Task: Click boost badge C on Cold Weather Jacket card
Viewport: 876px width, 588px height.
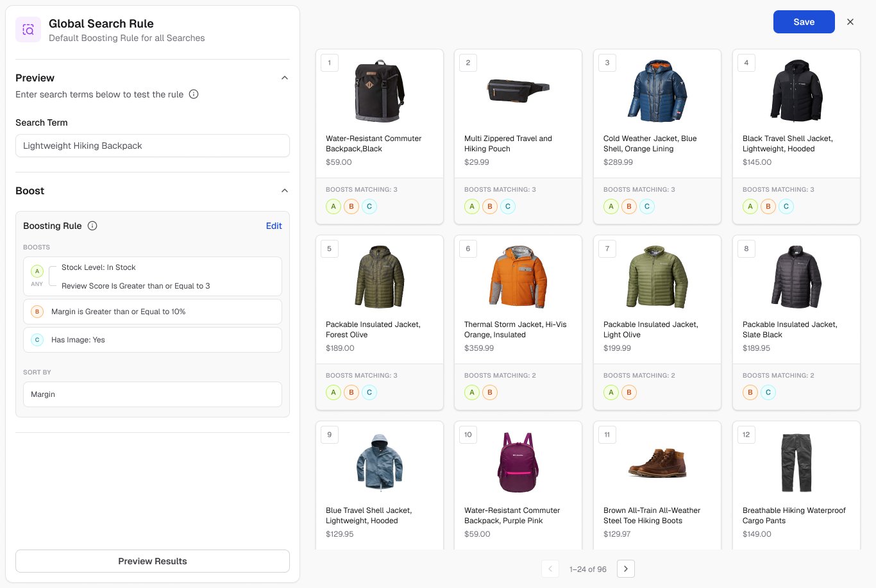Action: coord(647,206)
